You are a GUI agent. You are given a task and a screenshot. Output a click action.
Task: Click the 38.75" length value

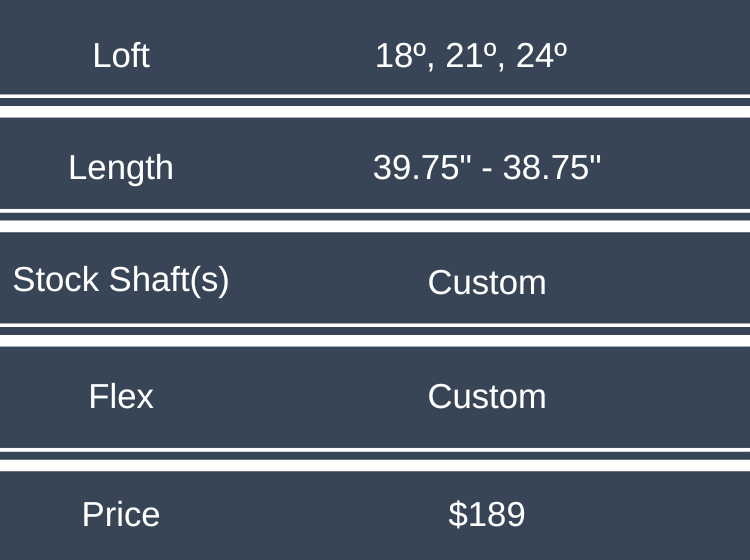tap(552, 168)
